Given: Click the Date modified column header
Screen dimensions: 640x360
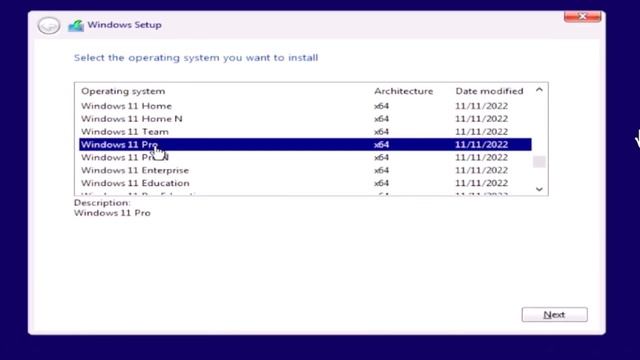Looking at the screenshot, I should point(489,91).
